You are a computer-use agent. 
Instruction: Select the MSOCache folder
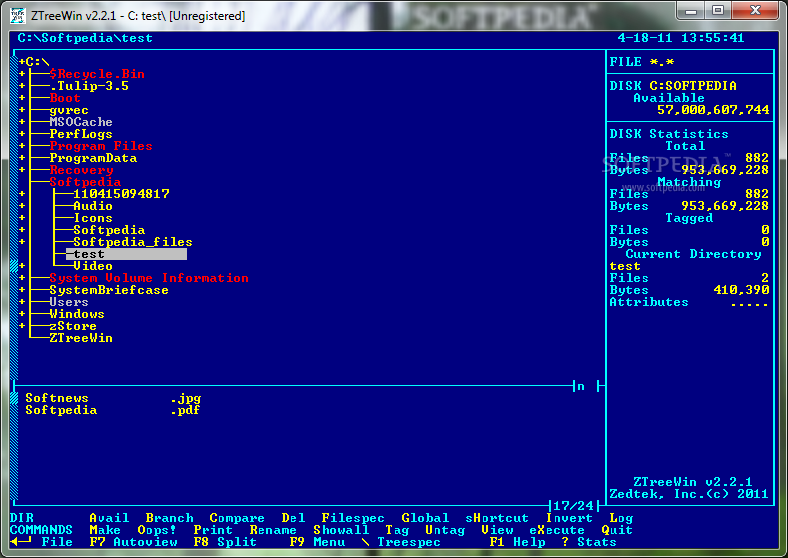point(81,122)
